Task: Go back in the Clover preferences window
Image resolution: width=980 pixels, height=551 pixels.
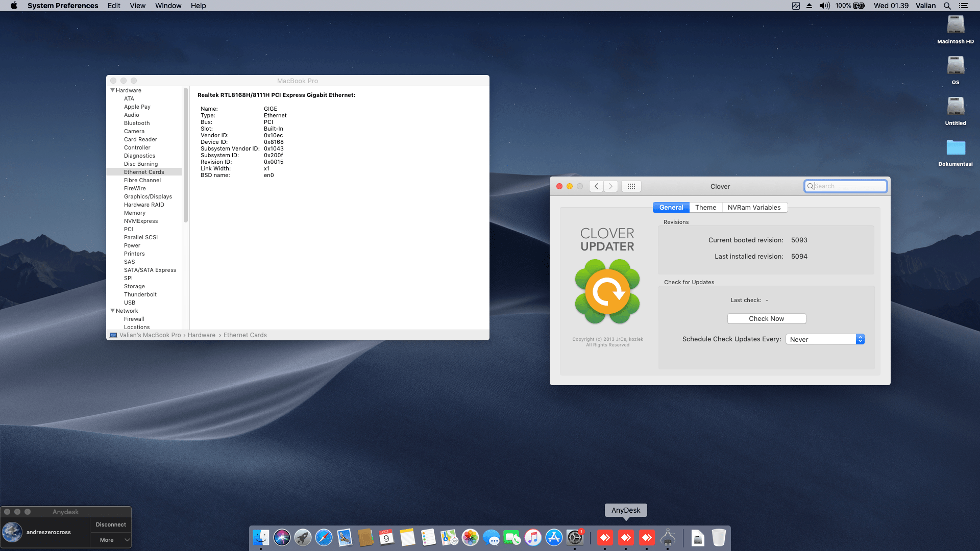Action: [596, 186]
